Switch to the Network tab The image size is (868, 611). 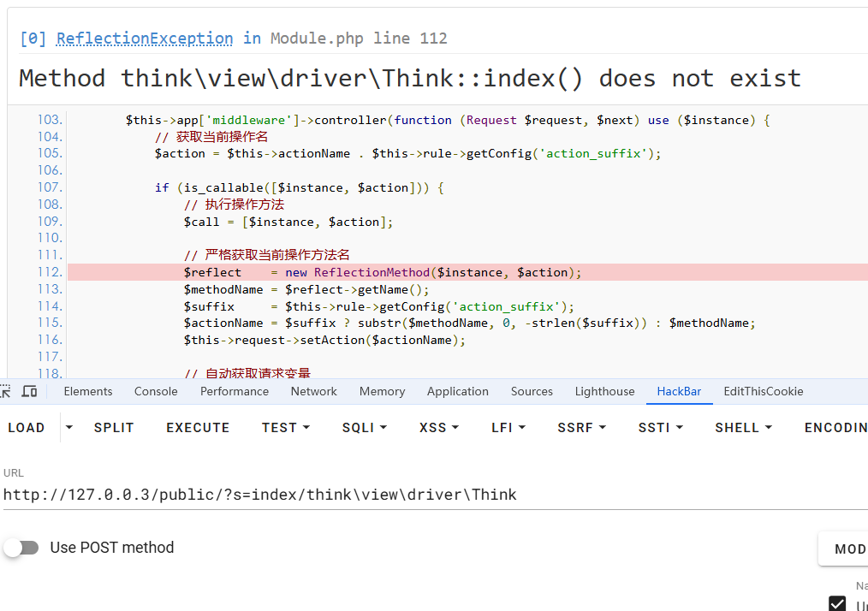tap(313, 391)
